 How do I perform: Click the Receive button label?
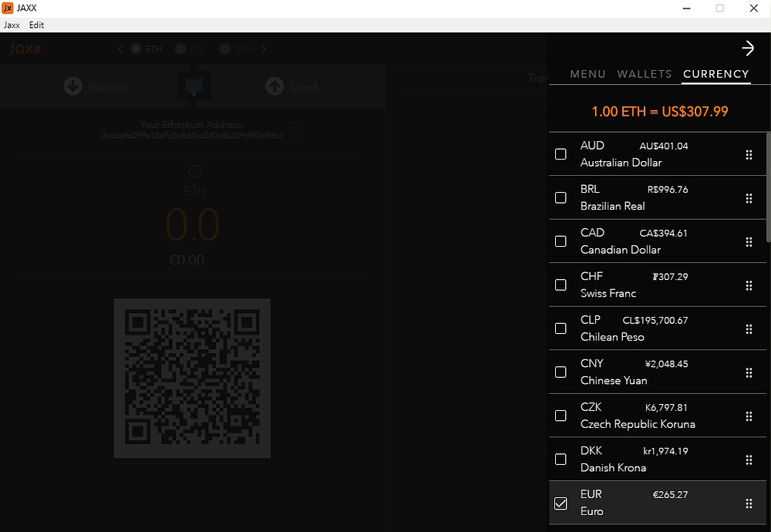(x=109, y=87)
